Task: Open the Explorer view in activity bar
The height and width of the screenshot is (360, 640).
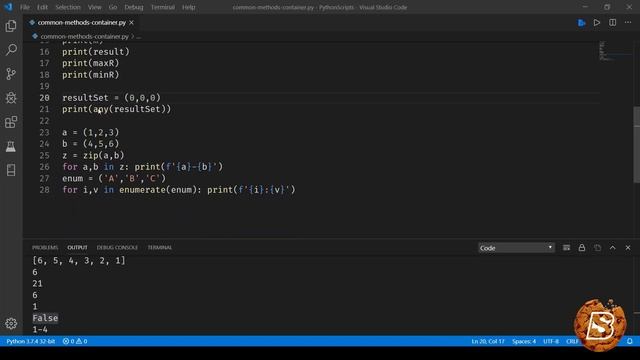Action: tap(11, 26)
